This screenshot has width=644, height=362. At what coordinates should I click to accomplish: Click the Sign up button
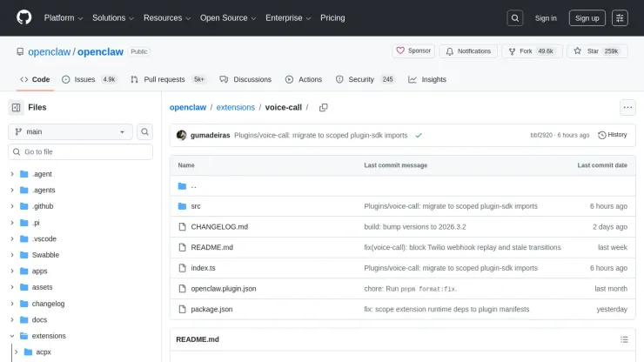(587, 17)
